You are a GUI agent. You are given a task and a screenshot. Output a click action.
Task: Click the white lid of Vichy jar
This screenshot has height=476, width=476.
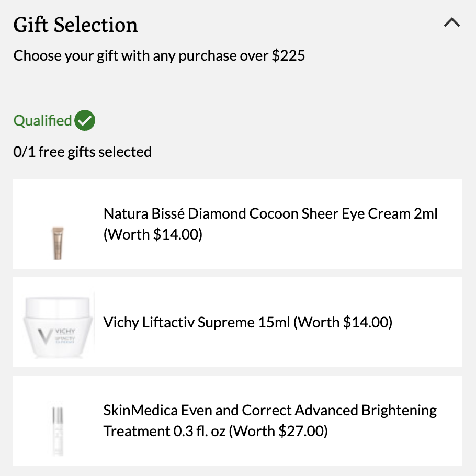58,307
